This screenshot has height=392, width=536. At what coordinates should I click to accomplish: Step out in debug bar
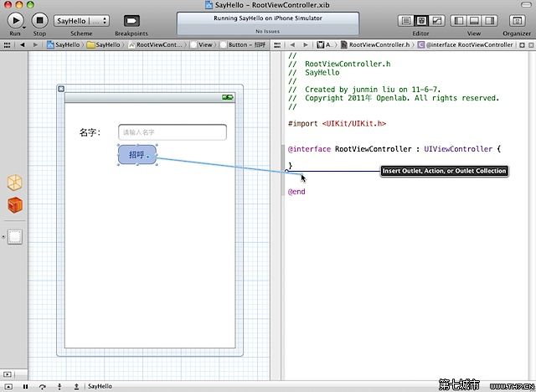coord(76,386)
